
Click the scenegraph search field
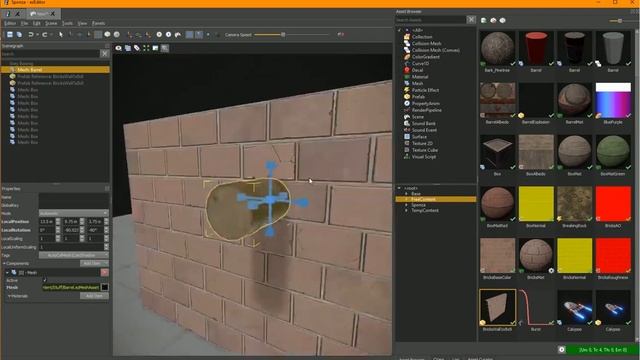51,53
